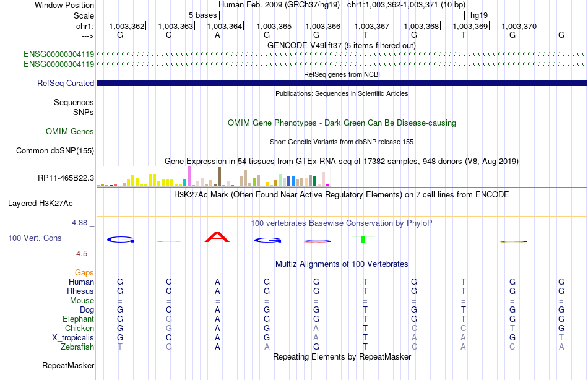588x380 pixels.
Task: Open the RefSeq Curated track settings
Action: coord(66,84)
